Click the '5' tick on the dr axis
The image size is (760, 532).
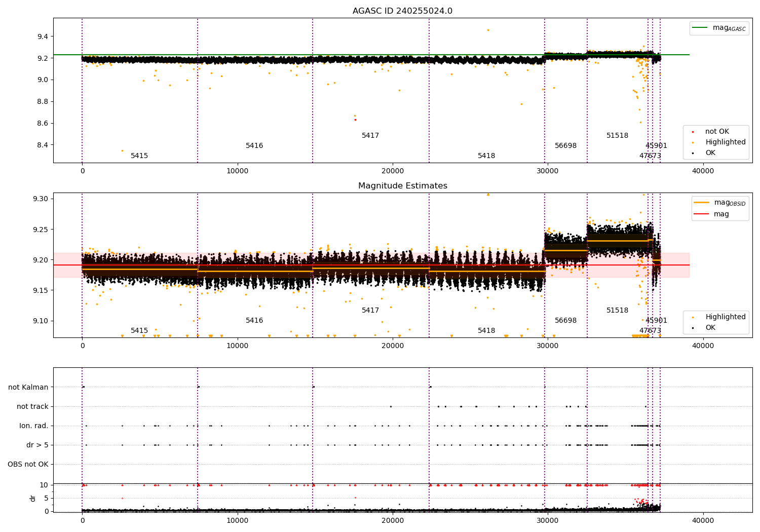(x=46, y=498)
